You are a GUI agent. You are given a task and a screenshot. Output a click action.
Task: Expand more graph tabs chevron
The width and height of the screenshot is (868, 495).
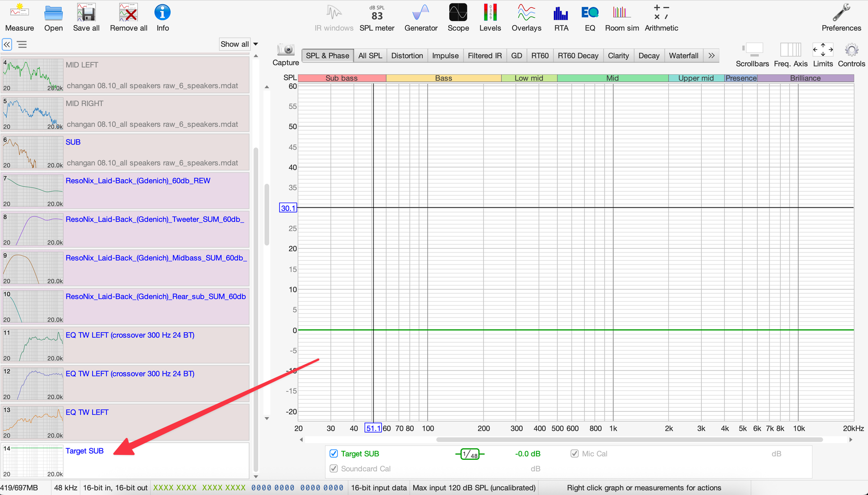[711, 56]
